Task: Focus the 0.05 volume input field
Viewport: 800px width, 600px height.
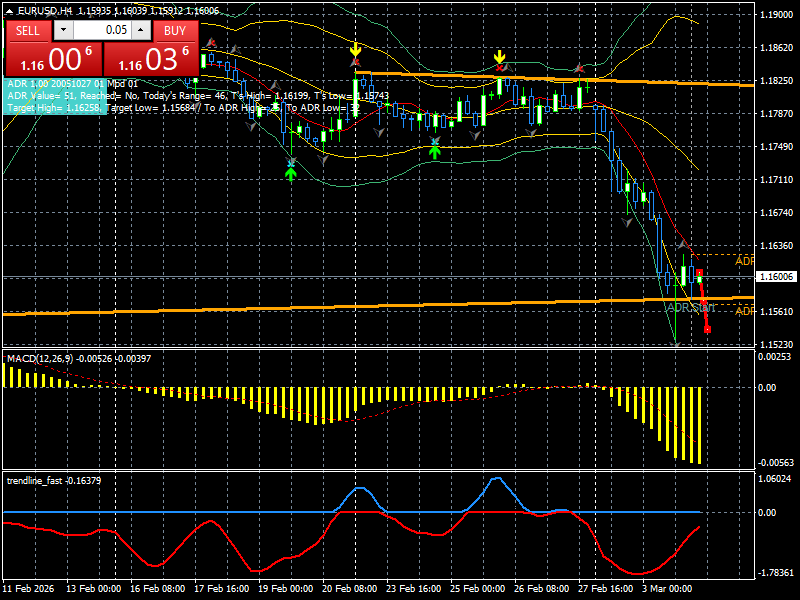Action: pos(102,30)
